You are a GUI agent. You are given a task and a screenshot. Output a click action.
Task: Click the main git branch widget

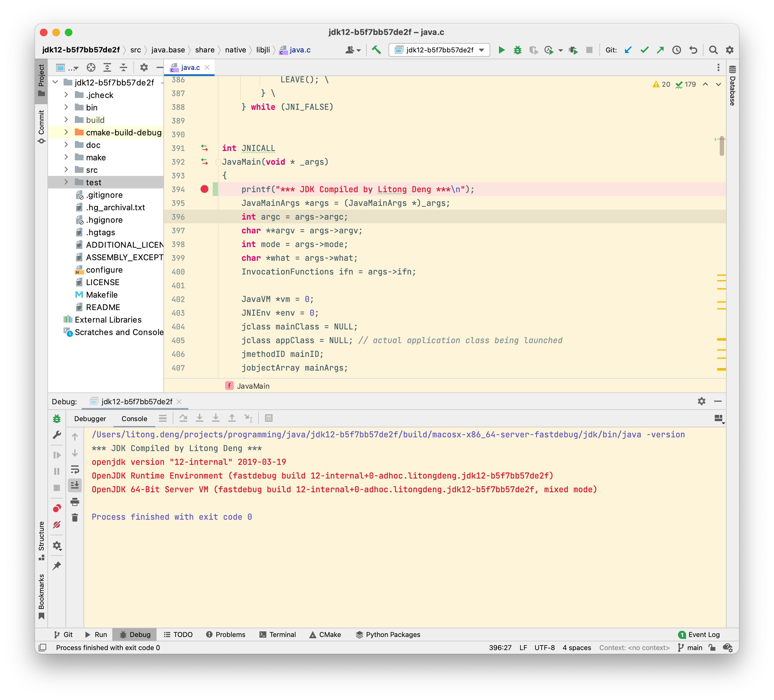(x=690, y=647)
